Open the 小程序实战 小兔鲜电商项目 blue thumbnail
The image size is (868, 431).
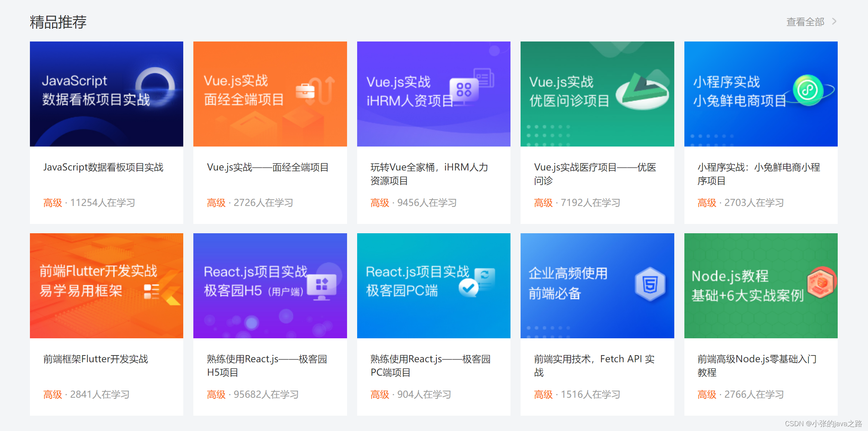(761, 94)
